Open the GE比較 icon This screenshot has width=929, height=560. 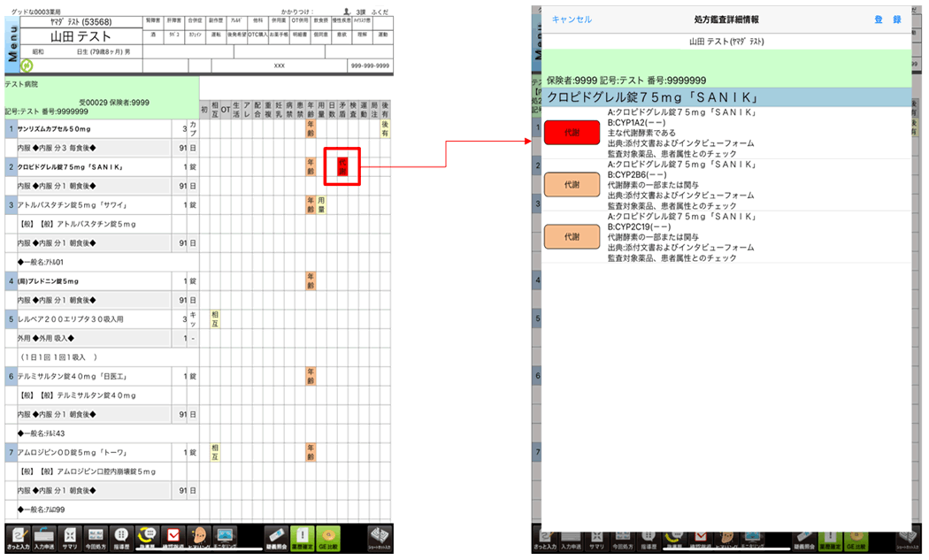pos(328,539)
